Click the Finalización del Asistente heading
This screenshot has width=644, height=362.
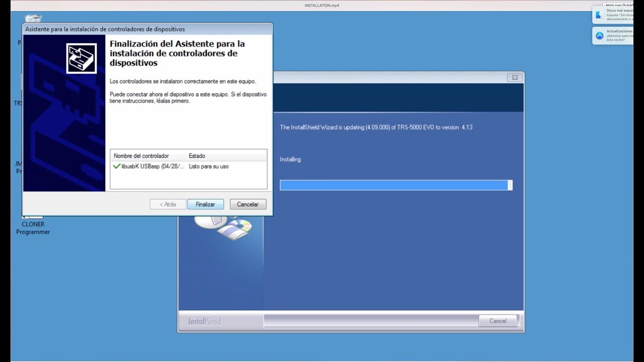tap(177, 53)
